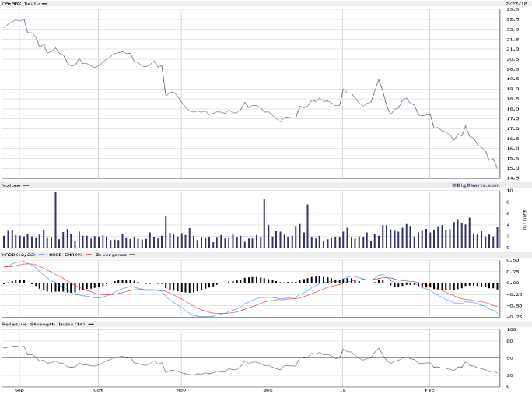Image resolution: width=532 pixels, height=394 pixels.
Task: Click the Dec label on the time axis
Action: (266, 388)
